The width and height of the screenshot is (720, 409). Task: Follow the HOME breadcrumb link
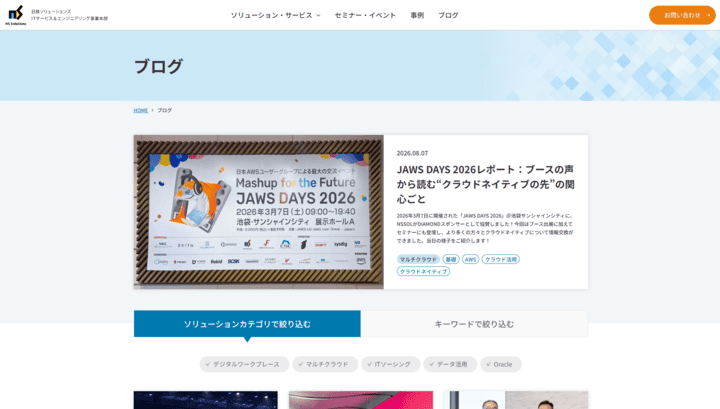coord(141,110)
